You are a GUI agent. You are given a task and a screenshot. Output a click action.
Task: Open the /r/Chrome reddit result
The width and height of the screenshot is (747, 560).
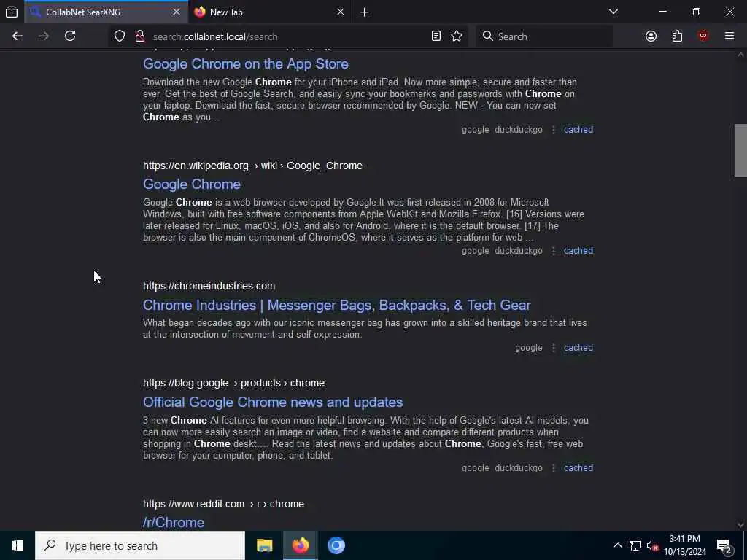point(174,522)
